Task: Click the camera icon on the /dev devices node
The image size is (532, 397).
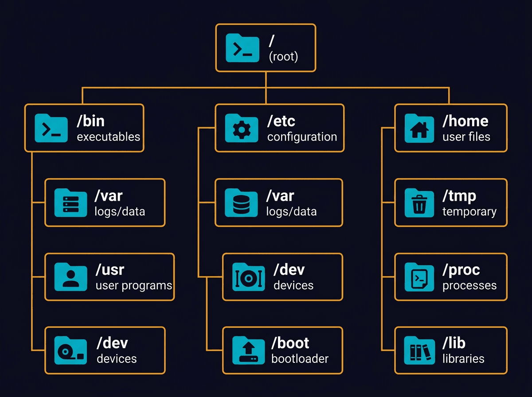Action: coord(248,277)
